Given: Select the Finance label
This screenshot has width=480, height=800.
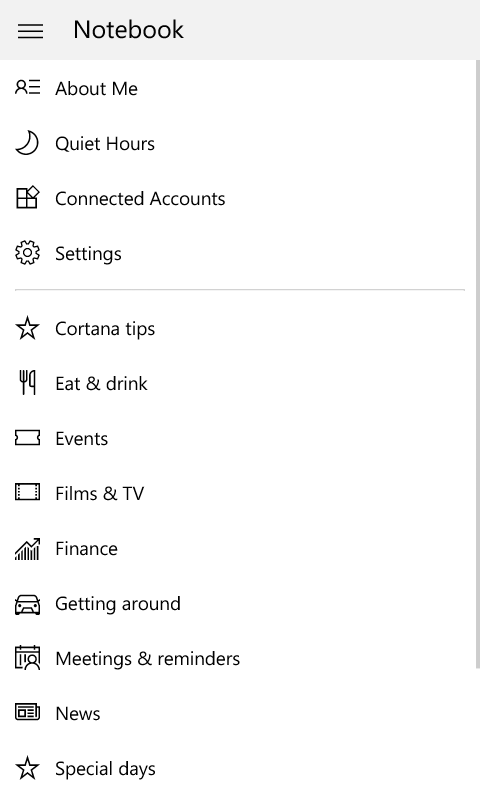Looking at the screenshot, I should (x=86, y=549).
